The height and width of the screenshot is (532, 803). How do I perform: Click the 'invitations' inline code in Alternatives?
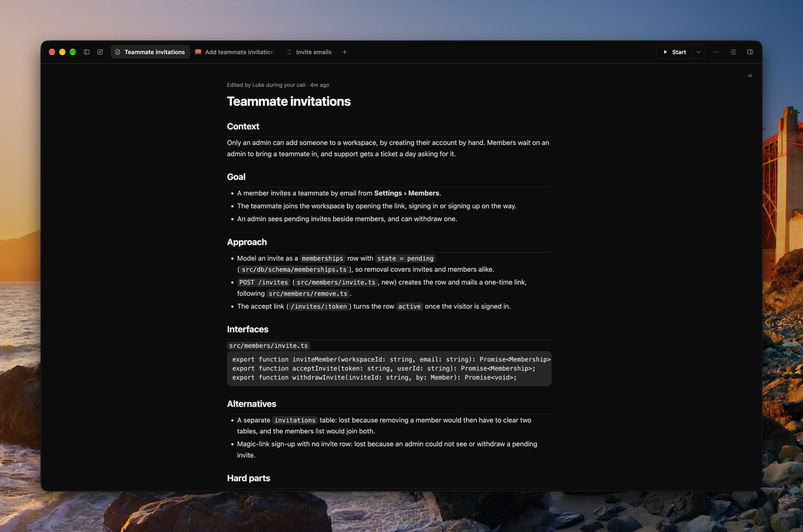click(x=295, y=420)
